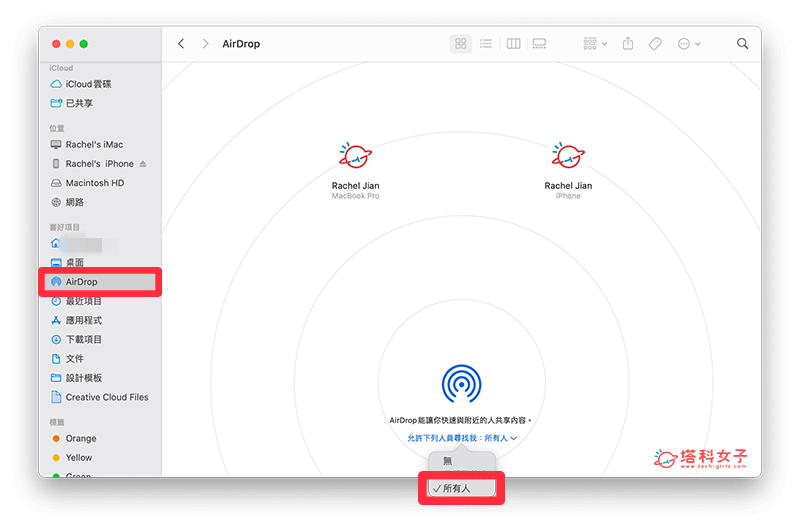Switch to icon grid view
The image size is (800, 528).
click(x=460, y=44)
